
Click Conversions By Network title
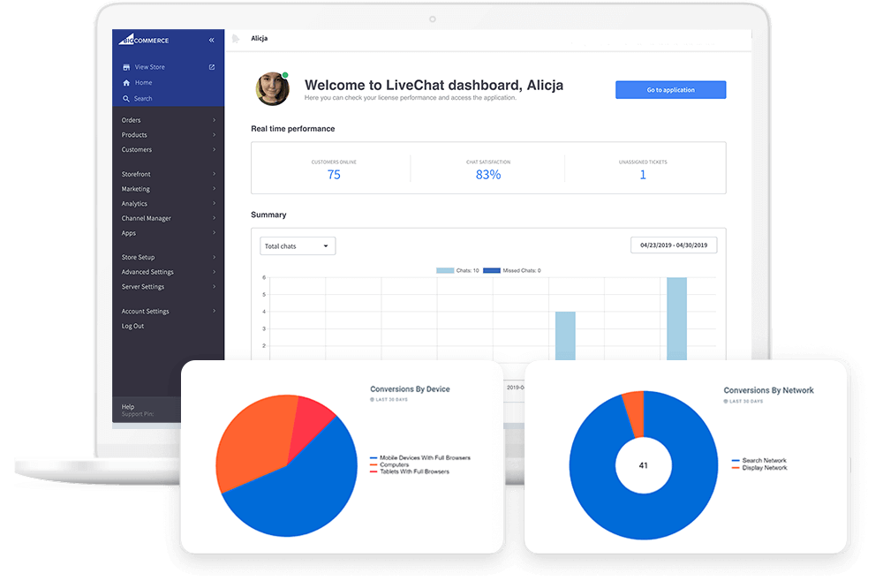click(x=768, y=389)
